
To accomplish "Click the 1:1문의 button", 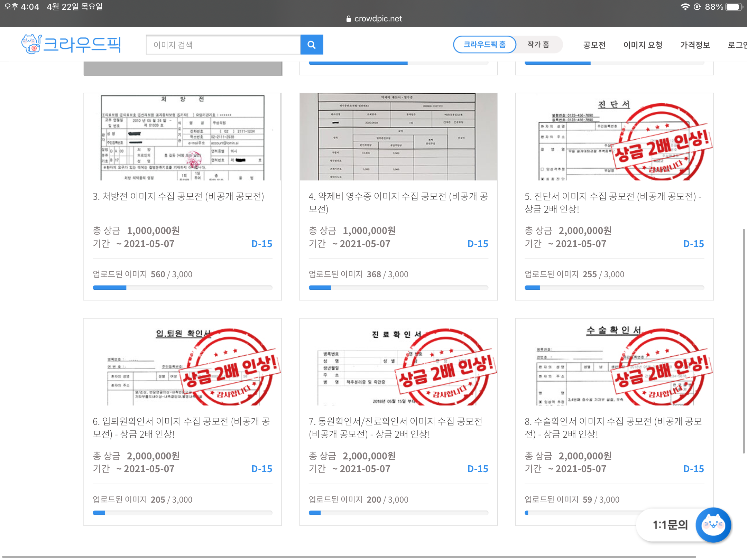I will pos(670,525).
